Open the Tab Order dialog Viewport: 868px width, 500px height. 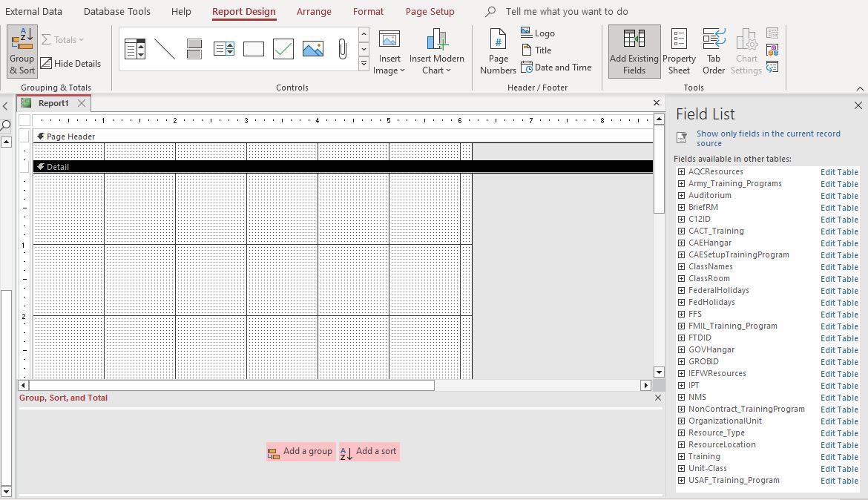(x=713, y=50)
